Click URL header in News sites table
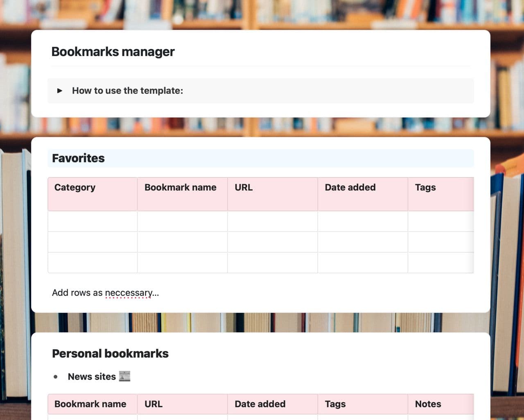This screenshot has width=524, height=420. tap(154, 404)
